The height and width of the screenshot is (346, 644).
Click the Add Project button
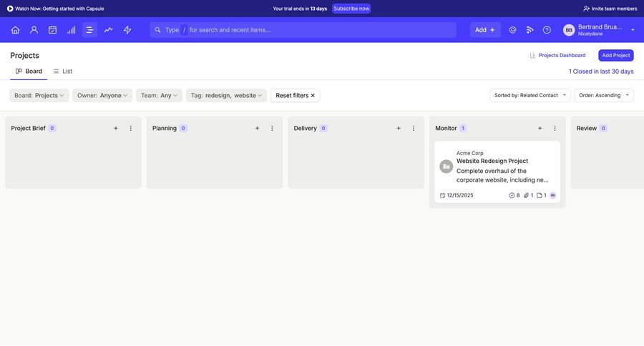tap(615, 55)
